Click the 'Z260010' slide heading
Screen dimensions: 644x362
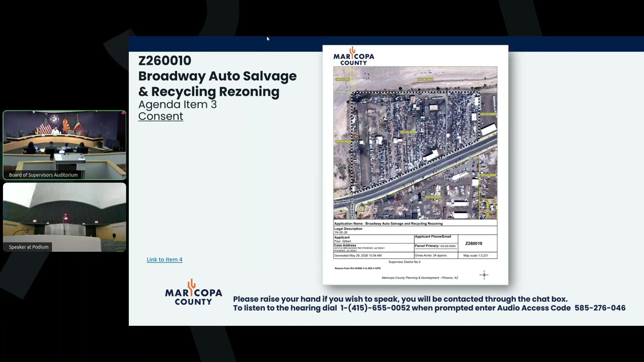(165, 60)
